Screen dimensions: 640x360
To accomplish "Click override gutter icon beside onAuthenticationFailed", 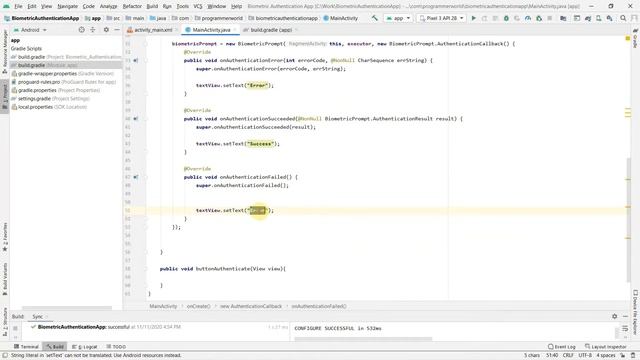I will (x=136, y=177).
